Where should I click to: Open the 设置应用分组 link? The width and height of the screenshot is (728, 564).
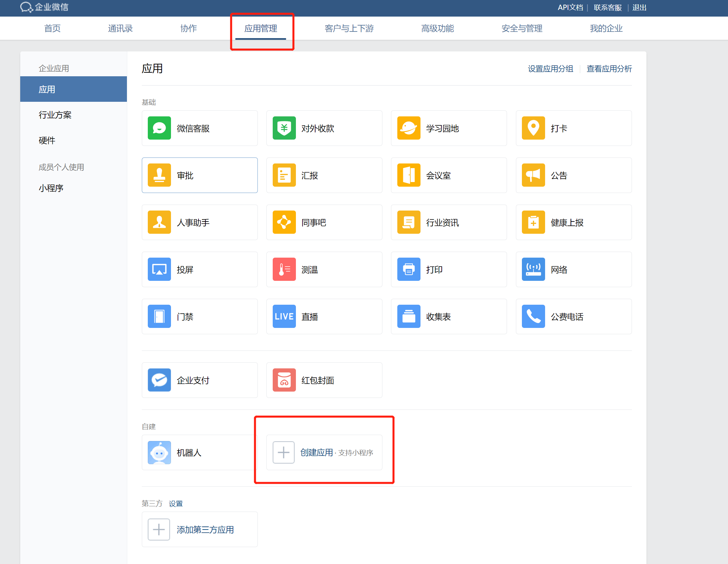[x=550, y=69]
